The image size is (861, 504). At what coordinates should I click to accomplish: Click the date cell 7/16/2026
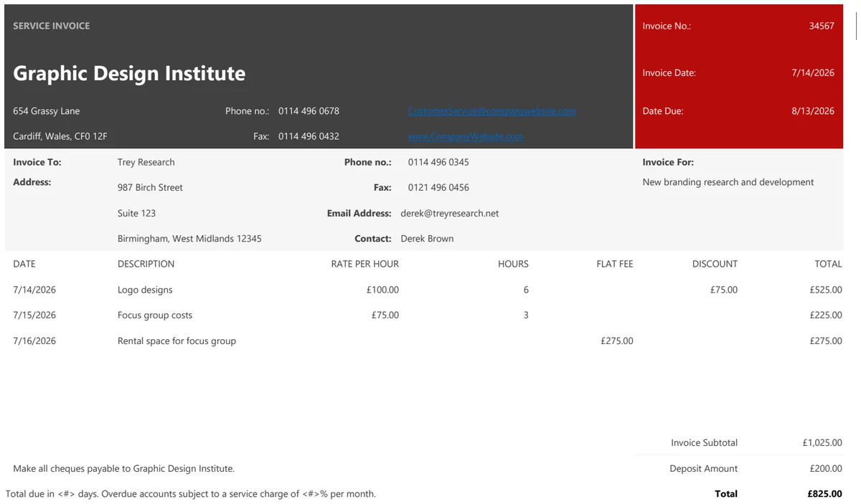[x=34, y=341]
